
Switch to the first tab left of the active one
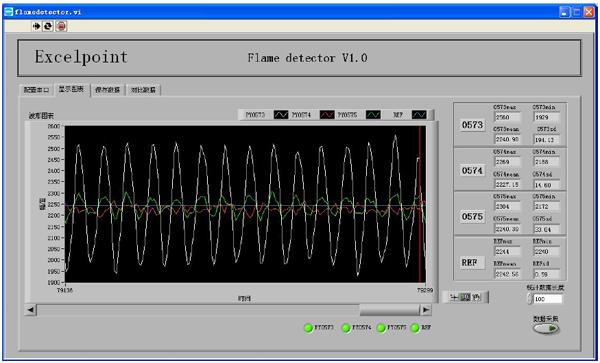pos(36,90)
